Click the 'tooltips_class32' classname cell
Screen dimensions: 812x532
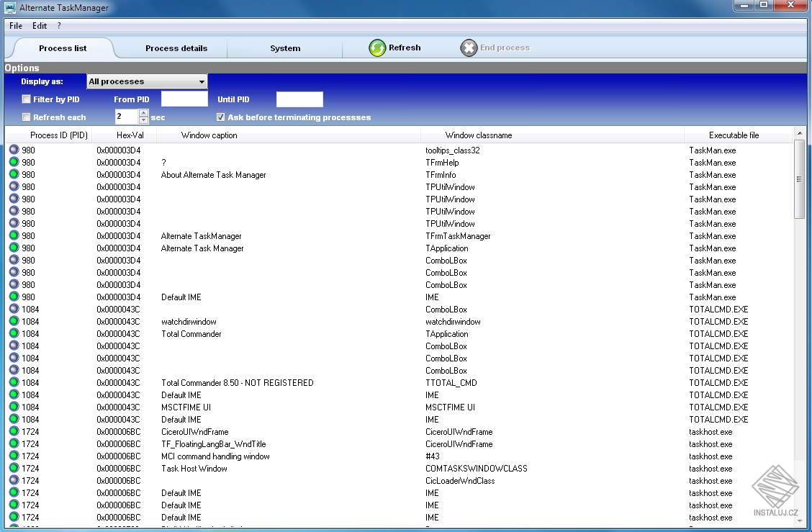click(453, 150)
